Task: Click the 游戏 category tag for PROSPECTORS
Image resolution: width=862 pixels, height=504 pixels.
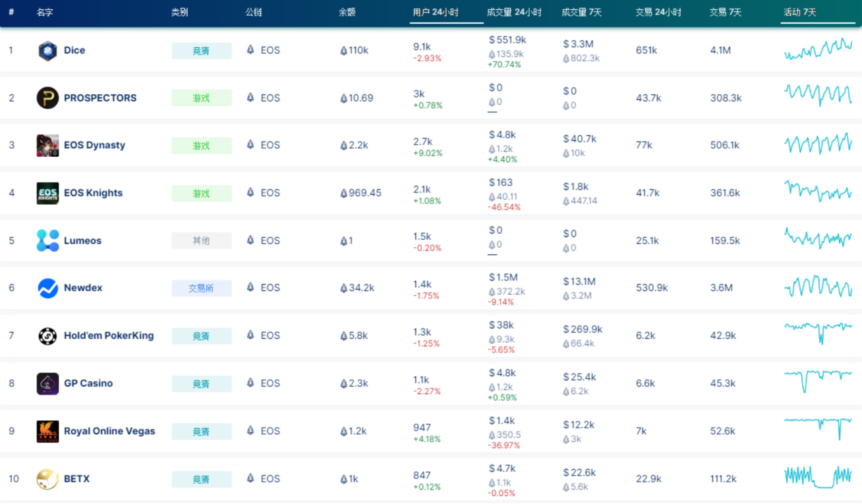Action: pos(202,98)
